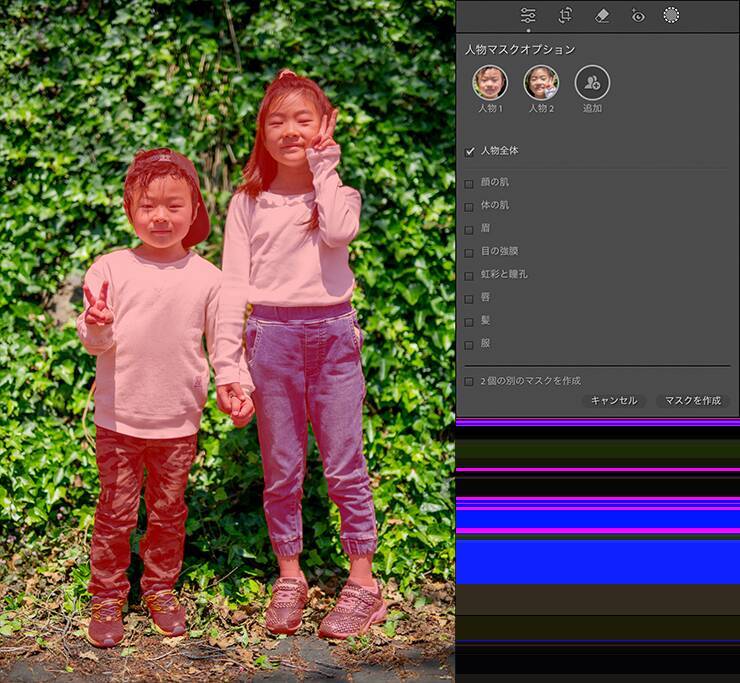Image resolution: width=740 pixels, height=683 pixels.
Task: Click the 追加 add person icon
Action: [592, 83]
